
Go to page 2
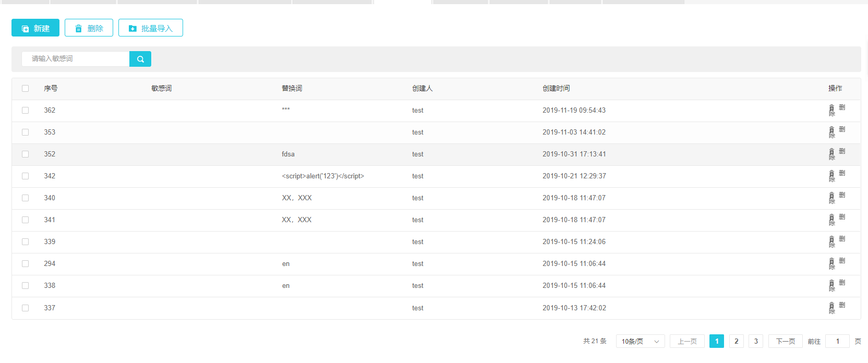coord(736,342)
